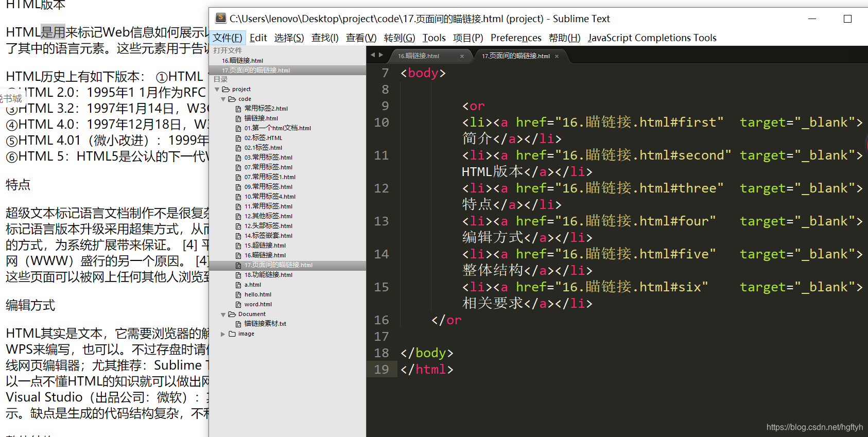The width and height of the screenshot is (868, 437).
Task: Click the opening body tag on line 7
Action: click(423, 73)
